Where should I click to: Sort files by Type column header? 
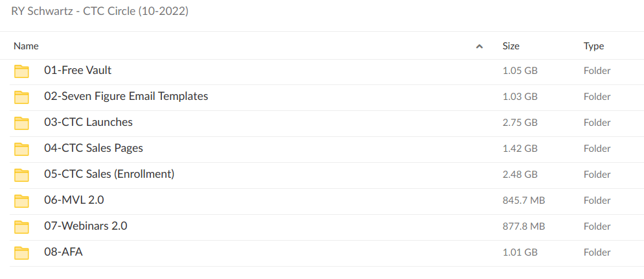(x=593, y=46)
